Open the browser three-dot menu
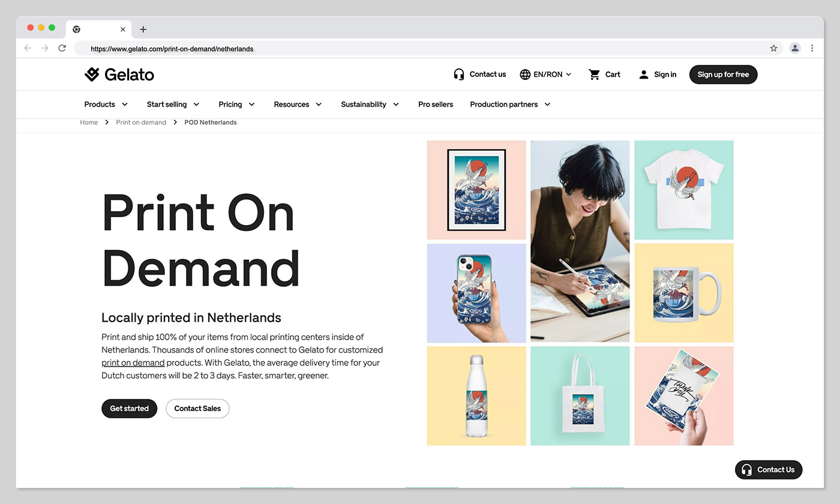Viewport: 840px width, 504px height. 812,48
